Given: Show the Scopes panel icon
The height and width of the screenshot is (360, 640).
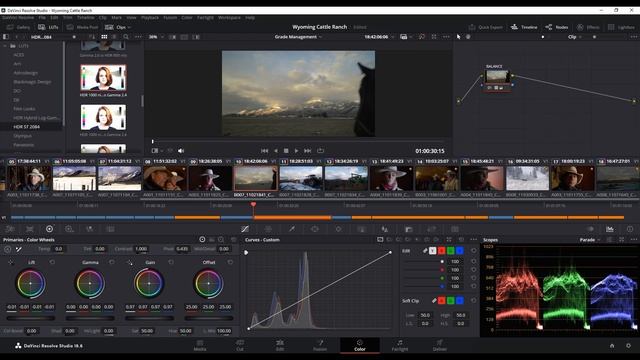Looking at the screenshot, I should (610, 229).
